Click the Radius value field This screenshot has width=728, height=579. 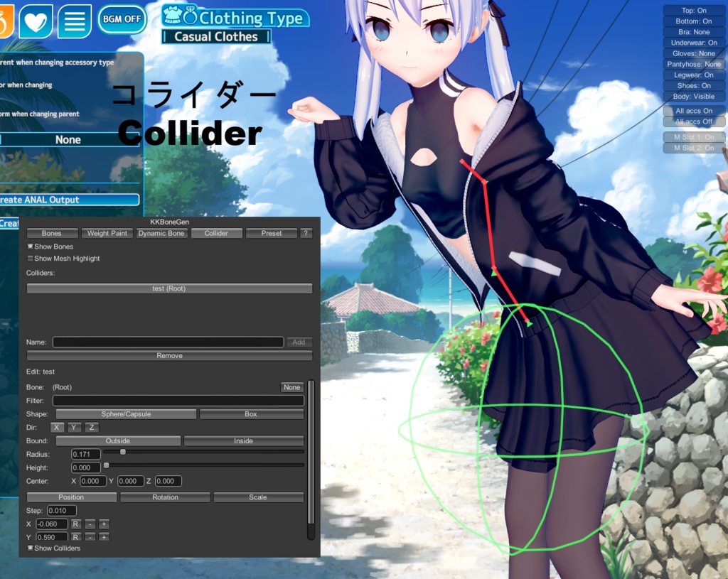[x=86, y=454]
